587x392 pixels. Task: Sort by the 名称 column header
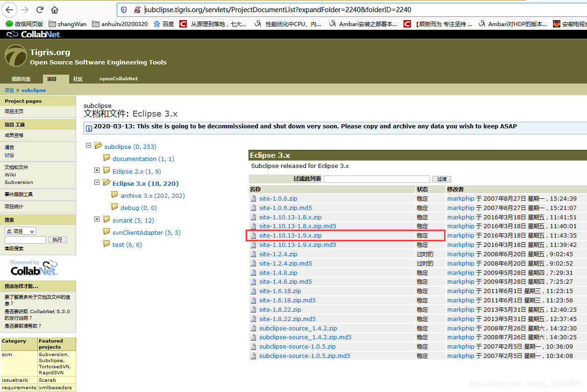point(255,189)
